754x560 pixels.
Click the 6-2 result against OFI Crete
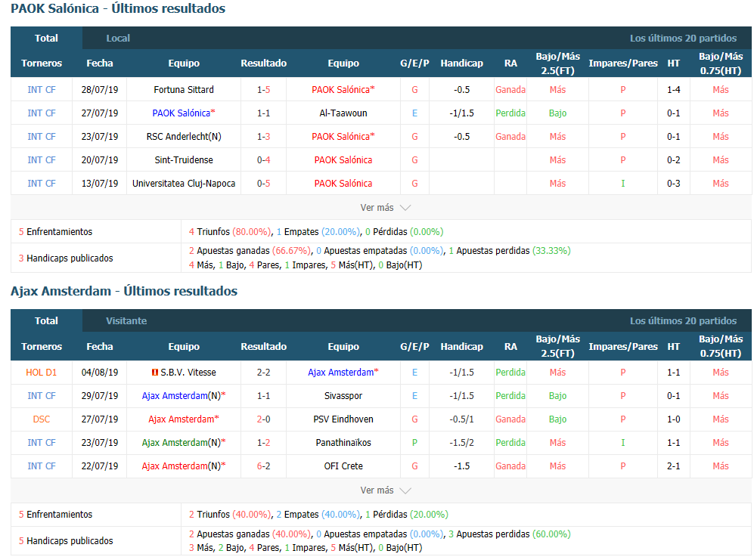point(263,466)
